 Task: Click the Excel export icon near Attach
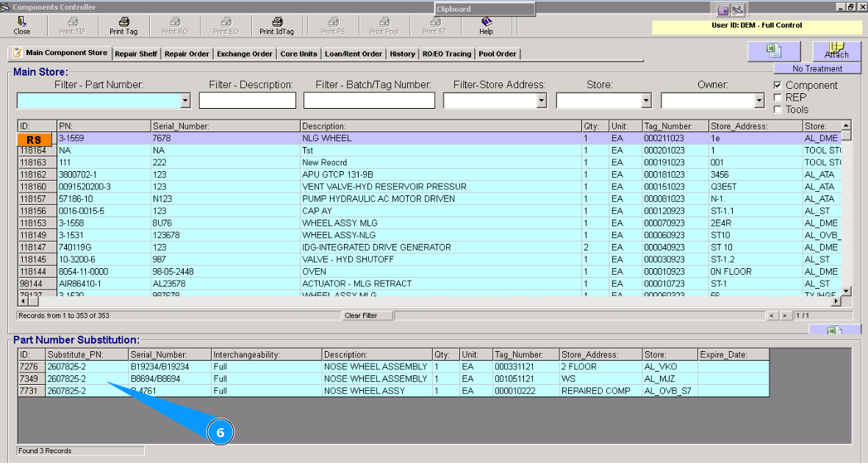pos(773,51)
